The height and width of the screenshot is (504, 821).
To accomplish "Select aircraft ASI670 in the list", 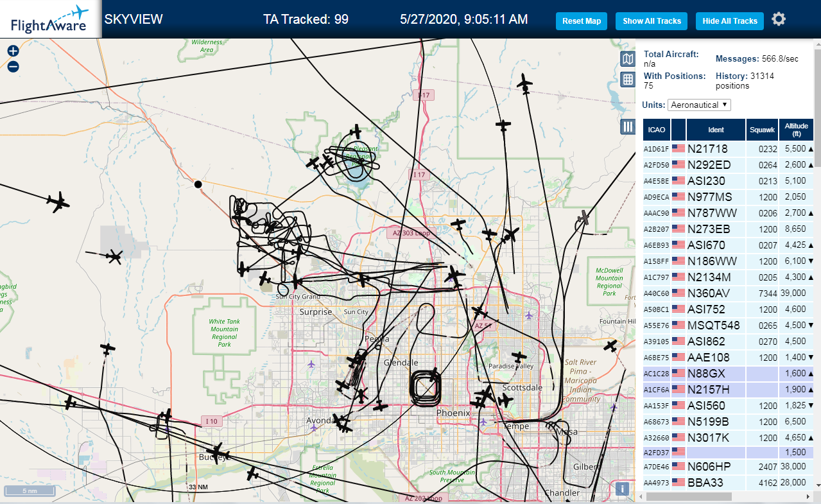I will tap(729, 245).
